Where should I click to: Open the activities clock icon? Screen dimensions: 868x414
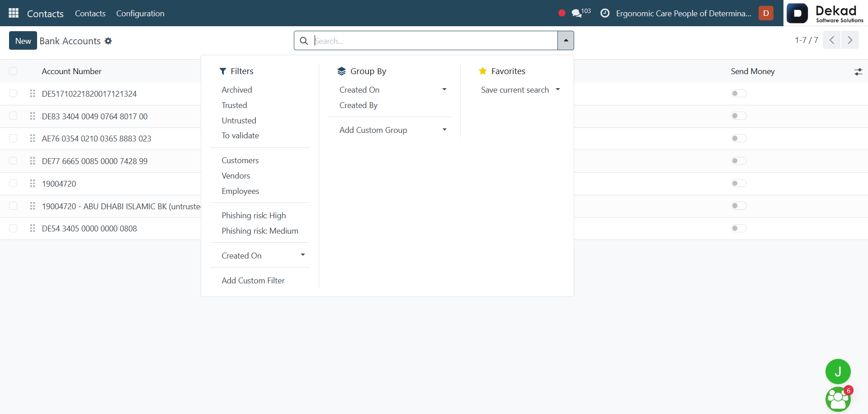pyautogui.click(x=605, y=13)
